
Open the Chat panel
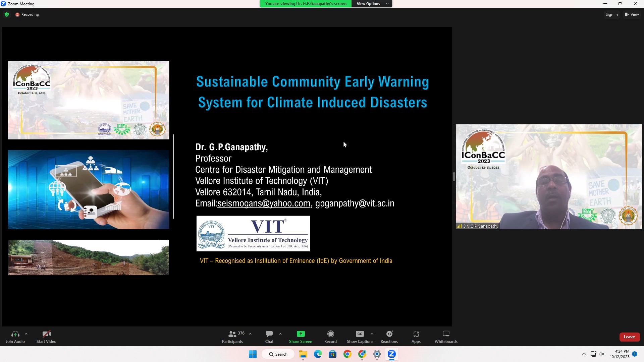(269, 337)
